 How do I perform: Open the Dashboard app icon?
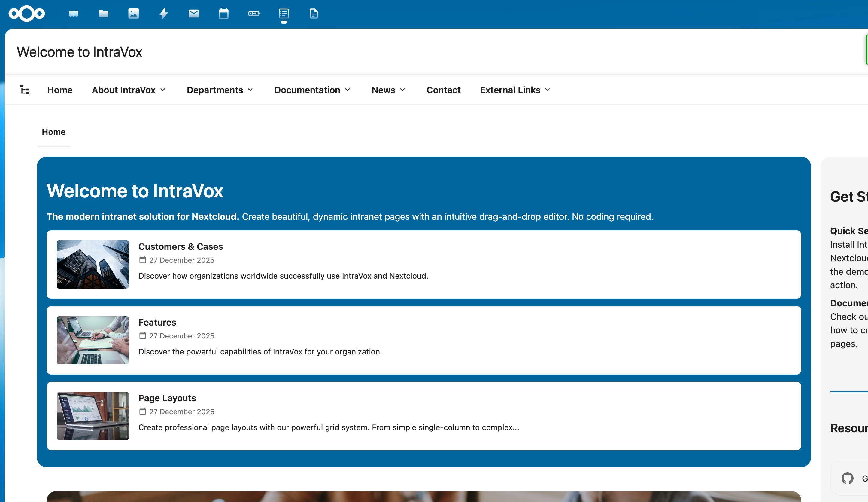click(x=73, y=14)
